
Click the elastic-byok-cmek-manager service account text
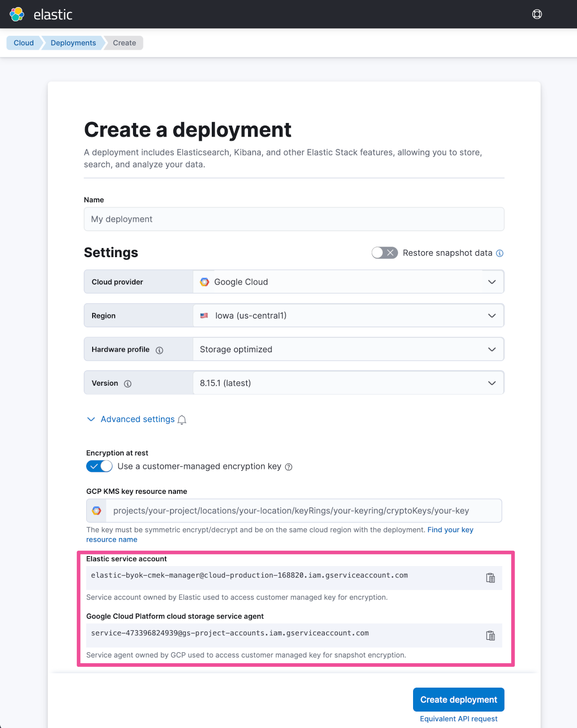[249, 576]
